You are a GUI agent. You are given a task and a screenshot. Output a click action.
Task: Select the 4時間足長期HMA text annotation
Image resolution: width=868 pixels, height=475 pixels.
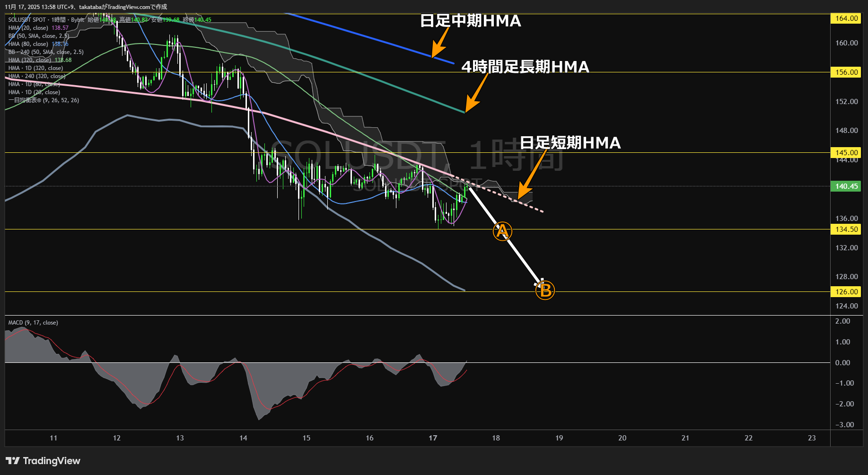pos(526,67)
